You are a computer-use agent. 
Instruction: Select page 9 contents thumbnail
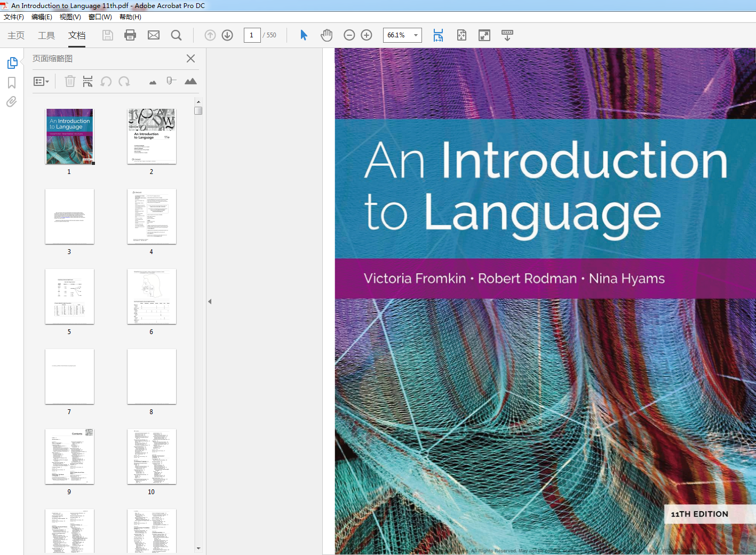[x=69, y=457]
